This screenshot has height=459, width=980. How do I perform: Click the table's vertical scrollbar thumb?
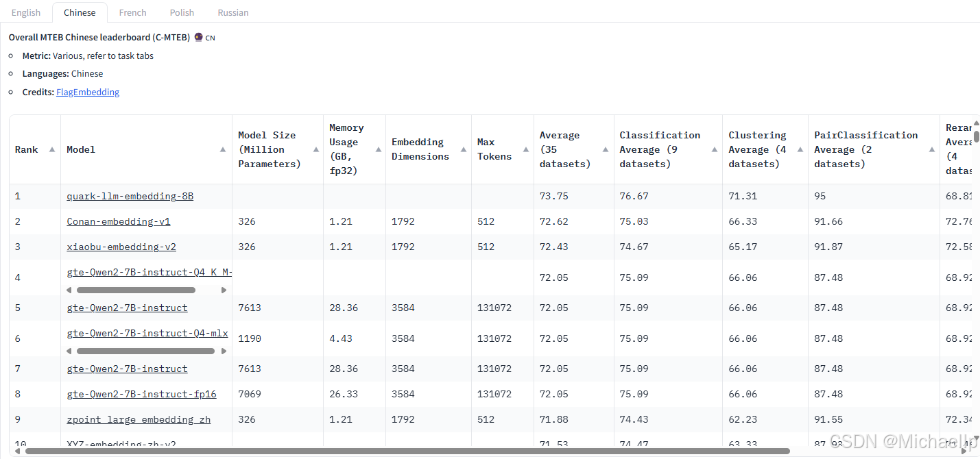[977, 136]
